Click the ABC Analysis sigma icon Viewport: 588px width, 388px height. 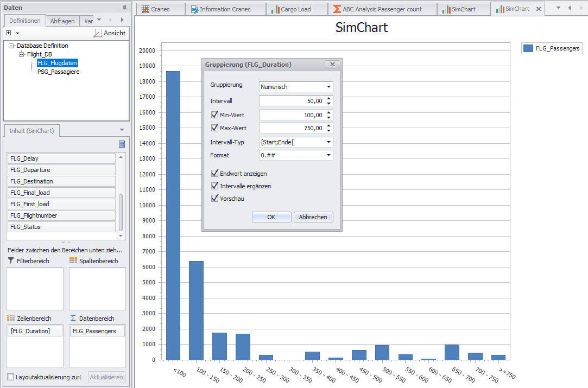(337, 9)
